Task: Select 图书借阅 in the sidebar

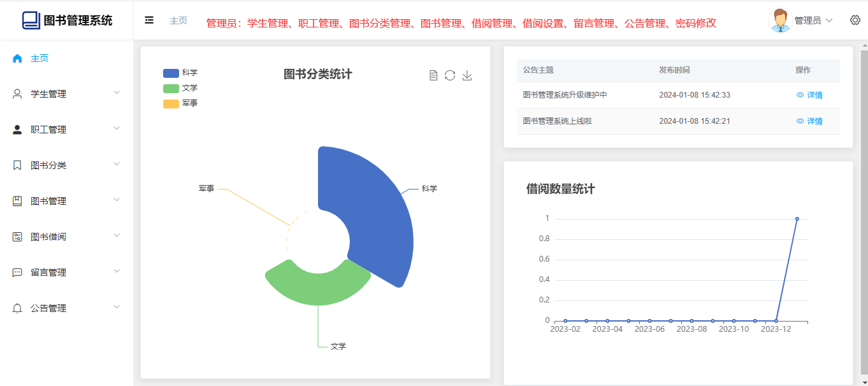Action: tap(48, 237)
